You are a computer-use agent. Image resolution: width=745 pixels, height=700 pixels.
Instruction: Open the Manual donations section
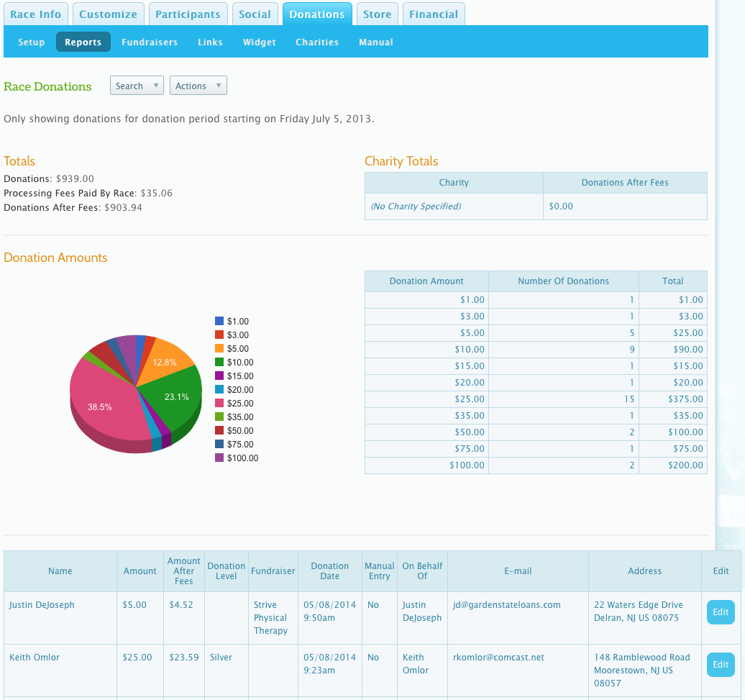tap(375, 42)
